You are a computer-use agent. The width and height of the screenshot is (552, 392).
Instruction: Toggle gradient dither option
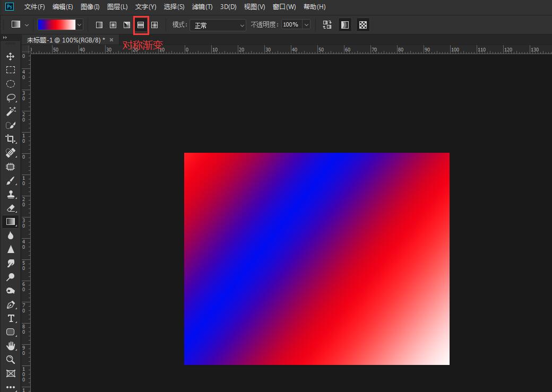point(345,25)
